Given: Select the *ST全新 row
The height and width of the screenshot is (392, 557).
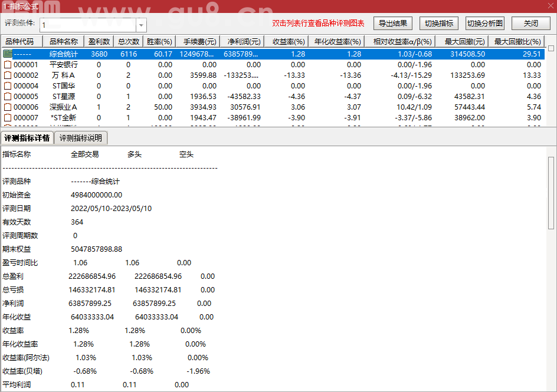Looking at the screenshot, I should 273,118.
